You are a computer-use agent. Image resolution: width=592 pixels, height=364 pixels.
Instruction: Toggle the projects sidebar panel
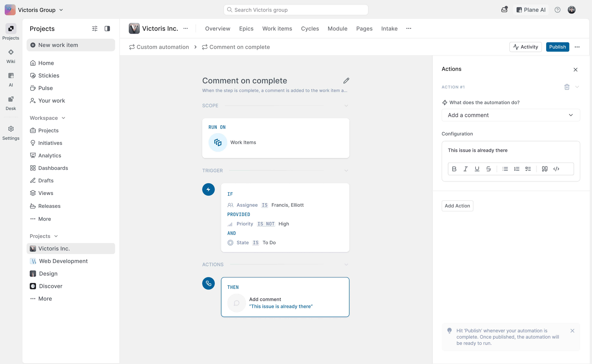pos(107,29)
